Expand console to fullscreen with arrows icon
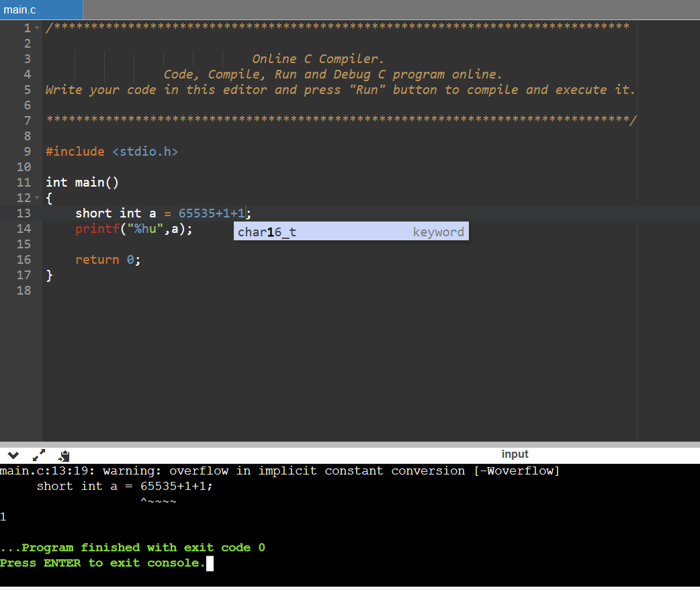 coord(39,455)
